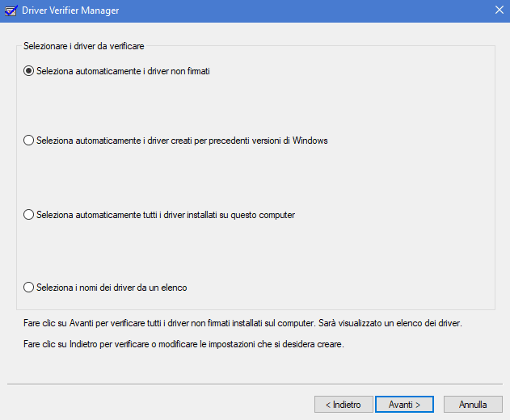510x420 pixels.
Task: Click label text 'Seleziona automaticamente i driver non firmati'
Action: [x=123, y=71]
